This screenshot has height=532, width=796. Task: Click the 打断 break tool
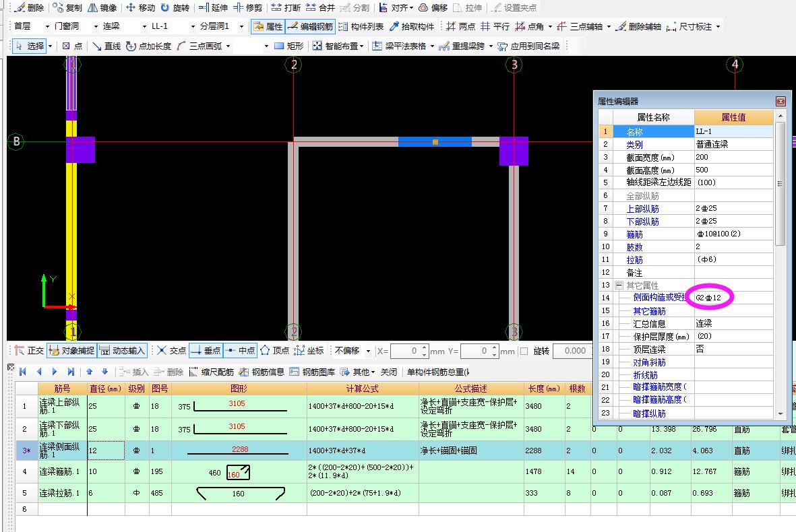pos(286,7)
